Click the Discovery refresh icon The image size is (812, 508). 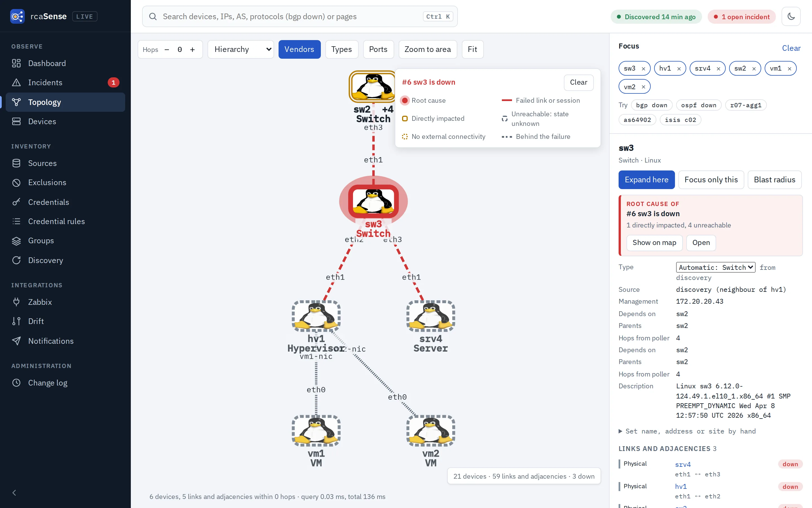point(16,260)
